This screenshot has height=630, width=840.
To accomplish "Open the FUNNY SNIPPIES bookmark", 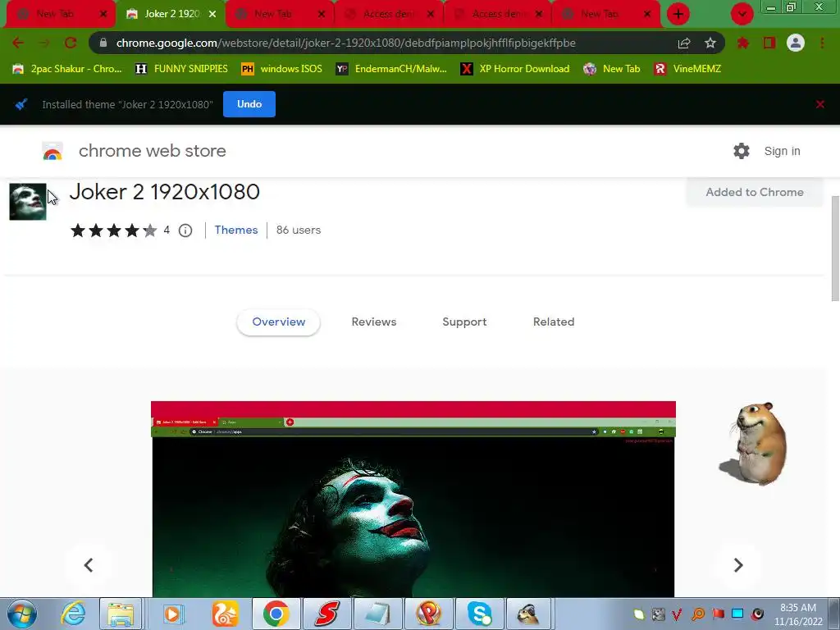I will coord(181,69).
